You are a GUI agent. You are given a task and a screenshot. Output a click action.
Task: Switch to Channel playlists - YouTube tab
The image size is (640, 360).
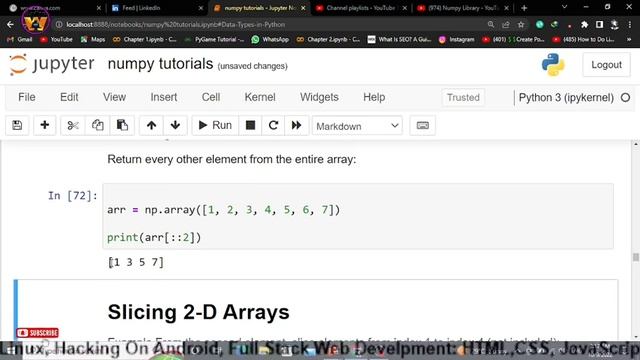pos(360,8)
